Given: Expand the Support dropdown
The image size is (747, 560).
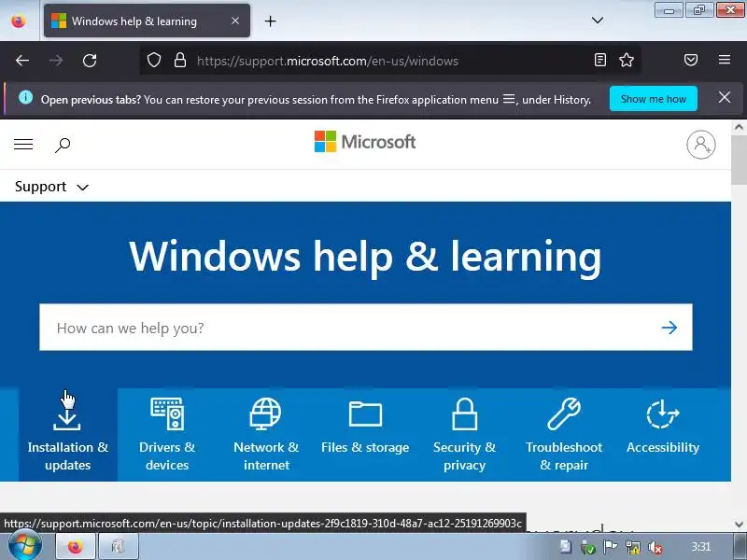Looking at the screenshot, I should (x=51, y=187).
